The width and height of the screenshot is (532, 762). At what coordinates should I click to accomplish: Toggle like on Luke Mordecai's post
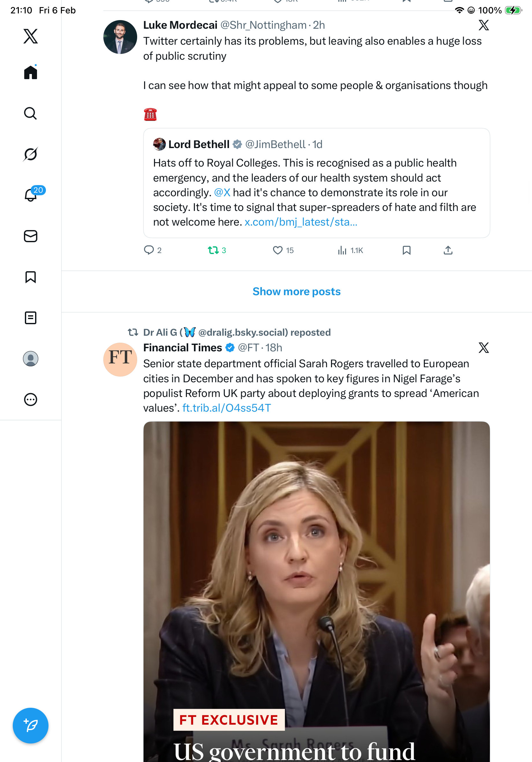tap(277, 250)
